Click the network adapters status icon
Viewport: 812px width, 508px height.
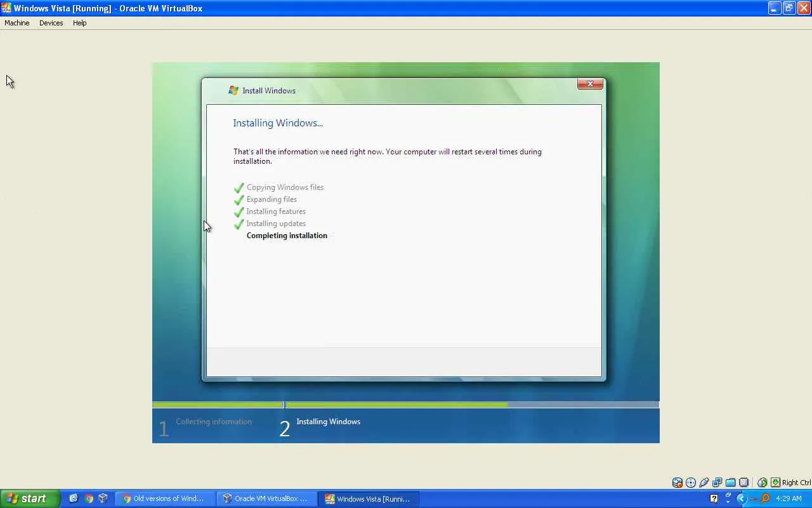(x=717, y=483)
